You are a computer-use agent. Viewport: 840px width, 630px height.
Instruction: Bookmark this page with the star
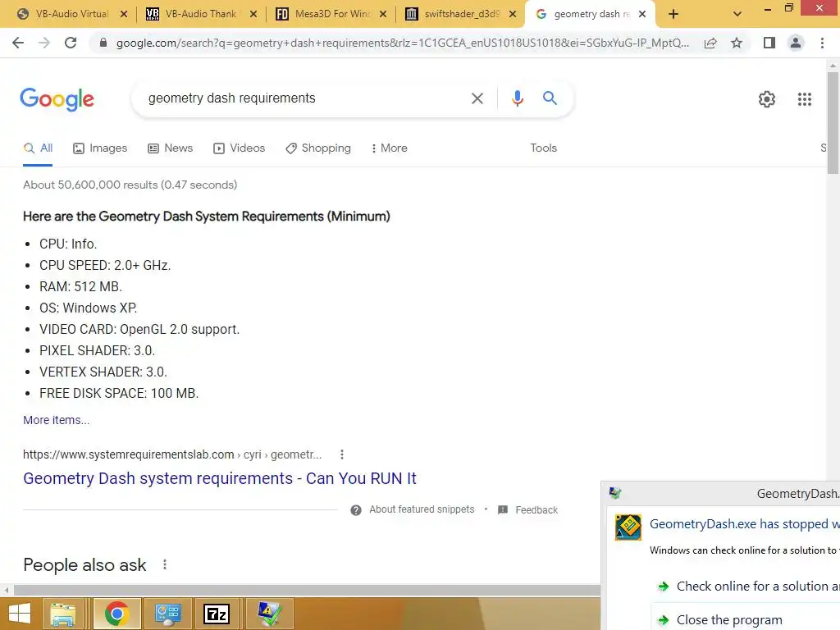click(x=737, y=43)
